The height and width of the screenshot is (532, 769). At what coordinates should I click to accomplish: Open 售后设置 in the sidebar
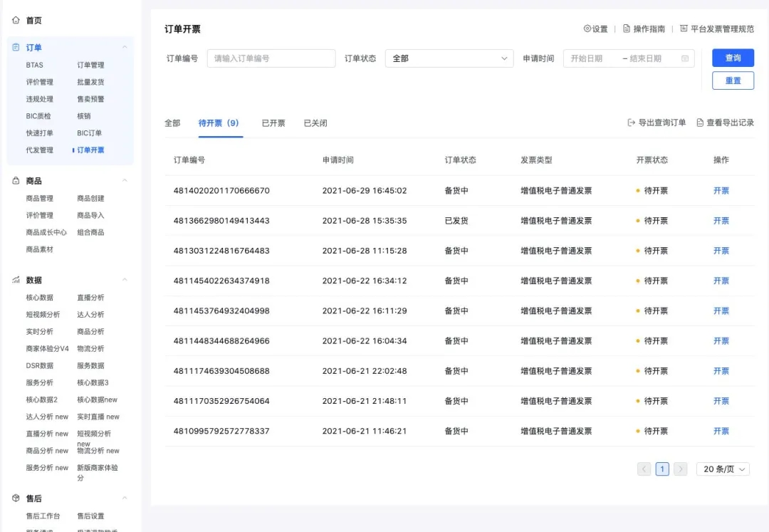click(x=90, y=516)
